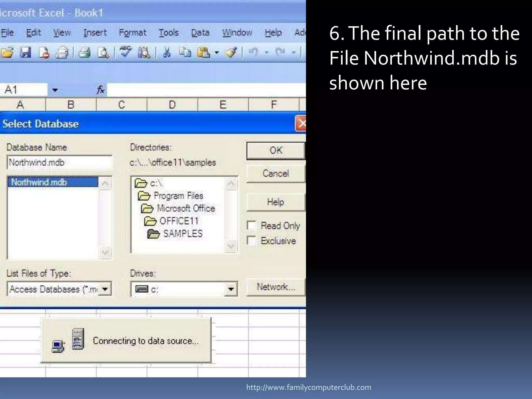The height and width of the screenshot is (399, 532).
Task: Select column F header
Action: click(274, 105)
